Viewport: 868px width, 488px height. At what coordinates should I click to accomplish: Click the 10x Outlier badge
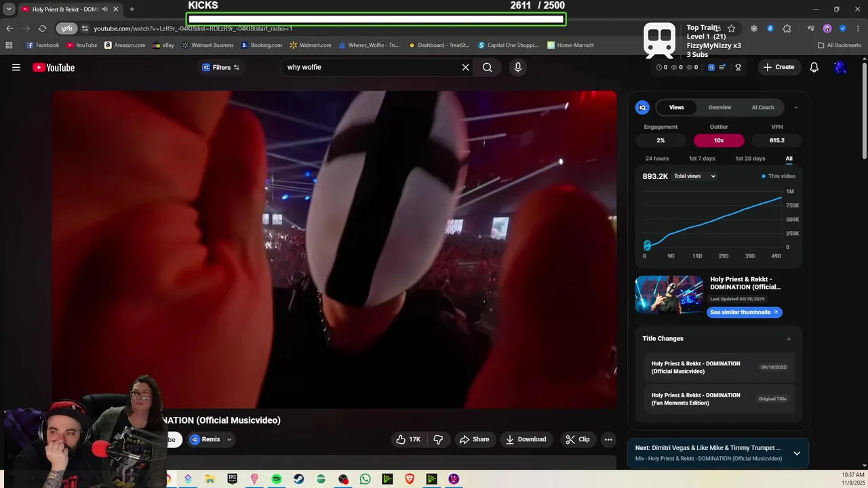(x=719, y=140)
